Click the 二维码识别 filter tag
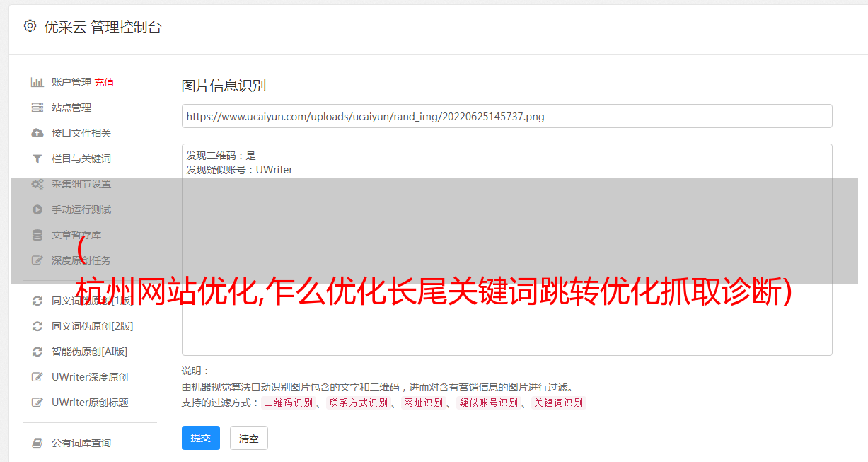This screenshot has width=868, height=462. pos(288,403)
